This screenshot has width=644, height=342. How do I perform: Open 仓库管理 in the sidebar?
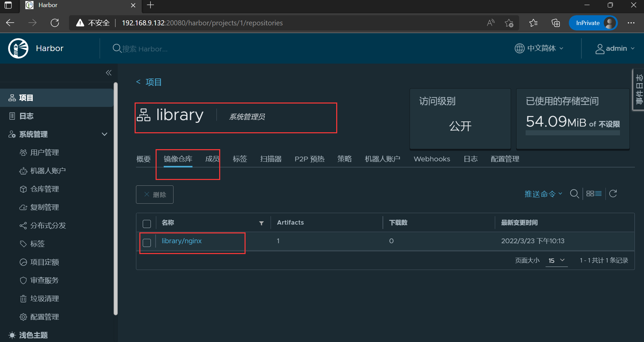tap(44, 189)
